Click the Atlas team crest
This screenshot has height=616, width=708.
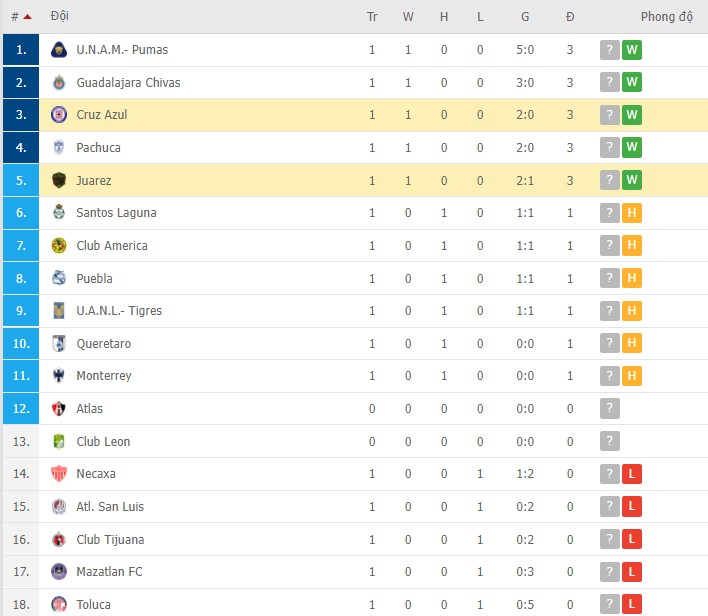coord(58,409)
